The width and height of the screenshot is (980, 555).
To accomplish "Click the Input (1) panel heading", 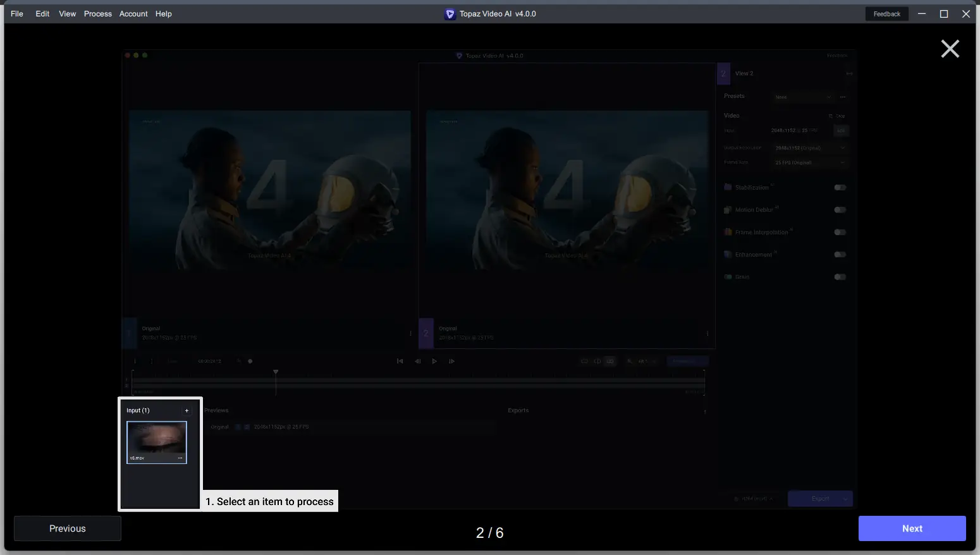I will (138, 410).
